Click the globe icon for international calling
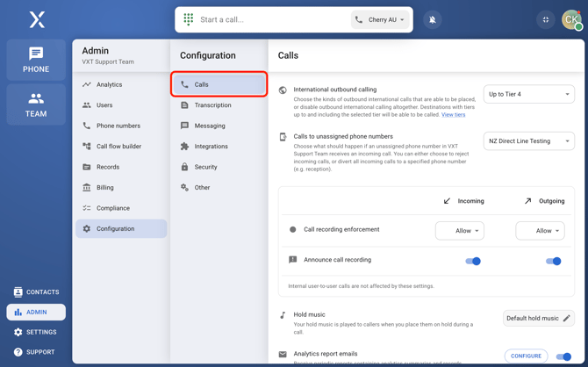 click(283, 90)
